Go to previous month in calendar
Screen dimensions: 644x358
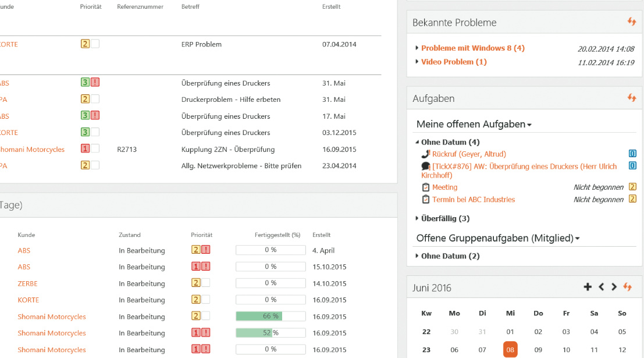click(602, 287)
